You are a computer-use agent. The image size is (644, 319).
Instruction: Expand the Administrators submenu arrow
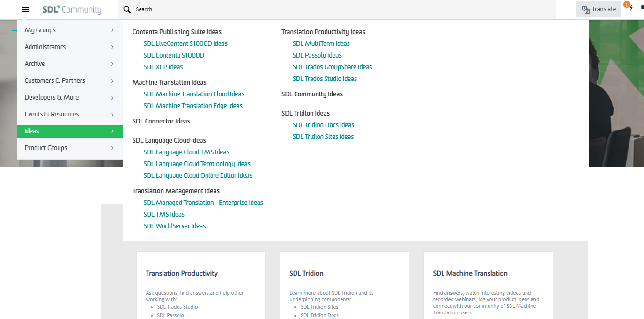point(112,47)
